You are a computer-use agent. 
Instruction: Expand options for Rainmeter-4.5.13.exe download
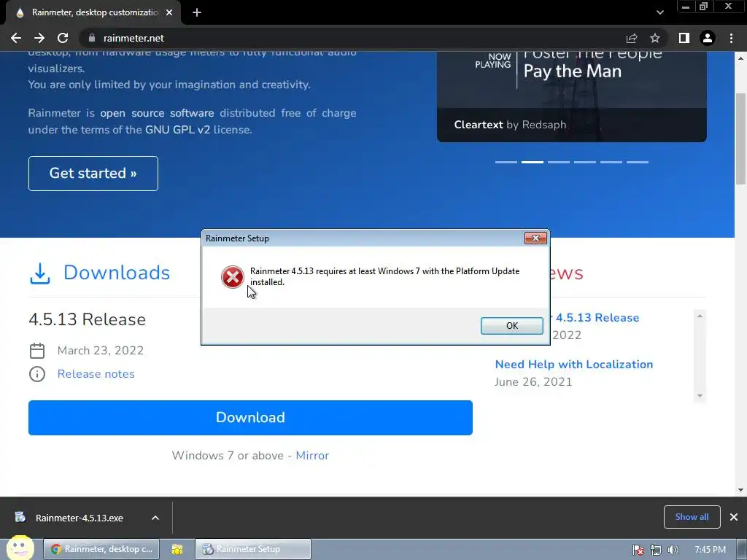155,518
